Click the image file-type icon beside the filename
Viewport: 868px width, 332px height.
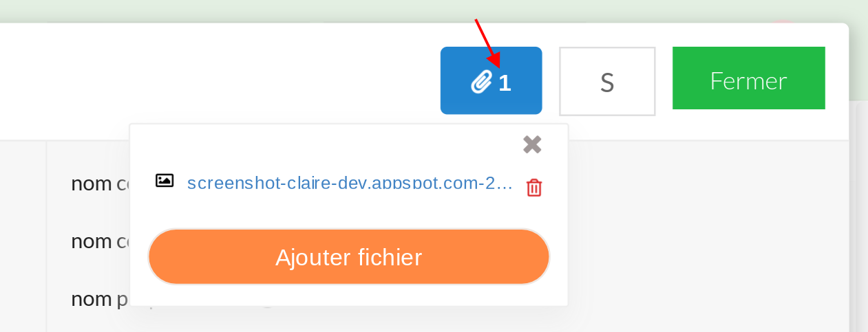click(164, 181)
